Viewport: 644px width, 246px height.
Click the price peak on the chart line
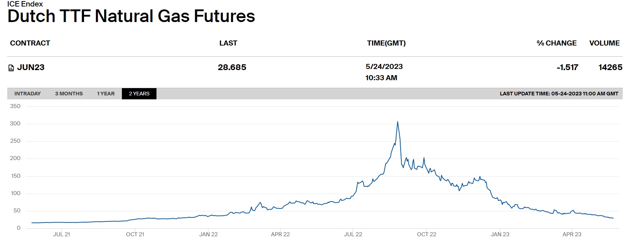click(397, 122)
